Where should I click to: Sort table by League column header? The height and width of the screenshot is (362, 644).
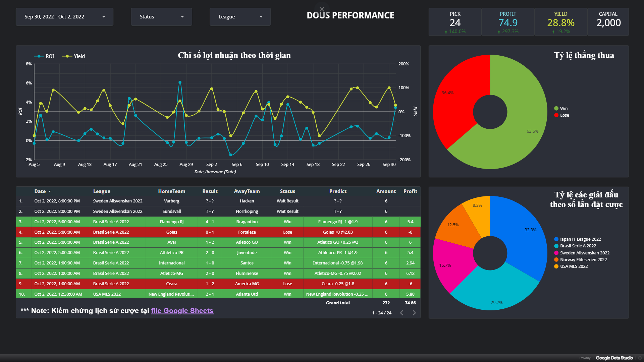pos(102,191)
